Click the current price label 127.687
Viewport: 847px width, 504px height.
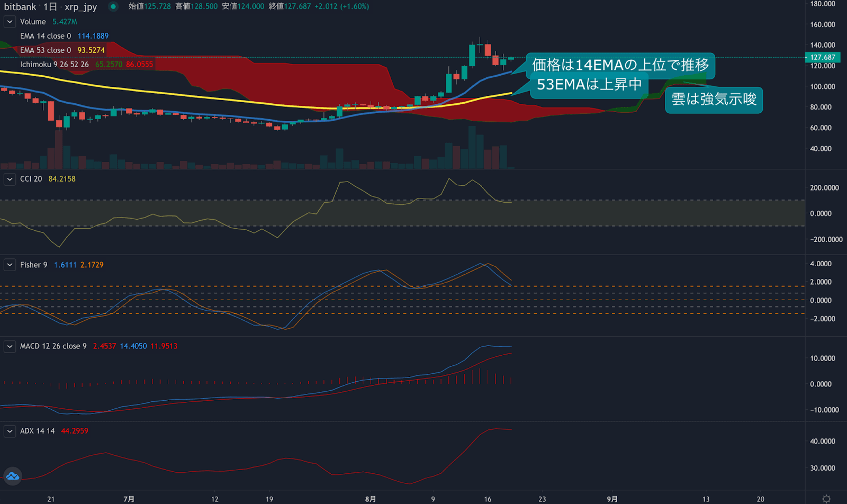822,57
